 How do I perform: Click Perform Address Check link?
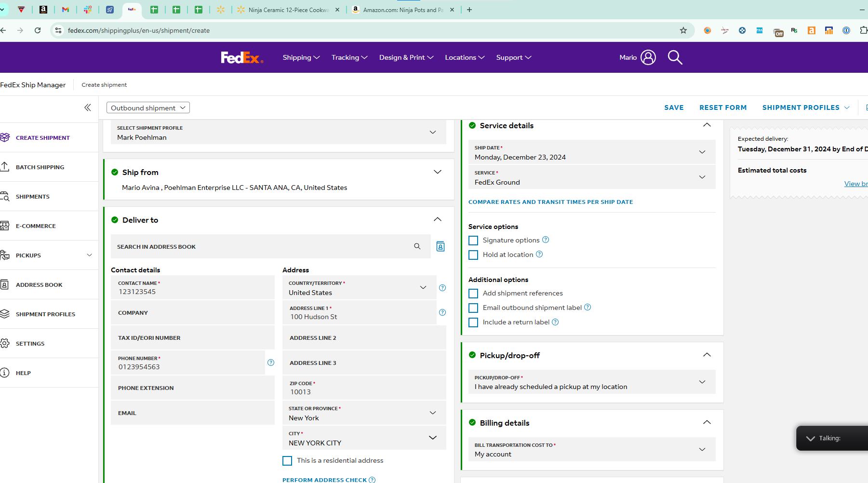click(x=324, y=480)
